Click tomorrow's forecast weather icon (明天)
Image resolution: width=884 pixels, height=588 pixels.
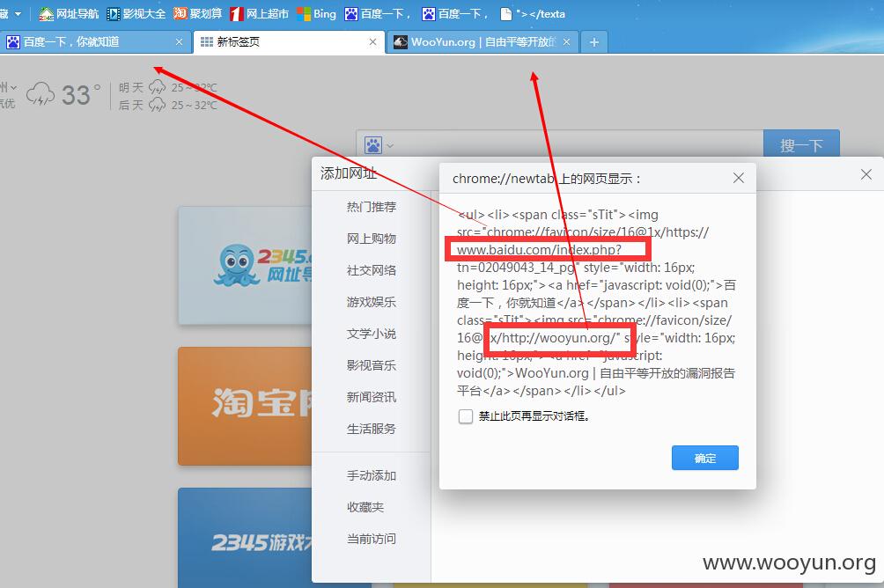pyautogui.click(x=157, y=87)
